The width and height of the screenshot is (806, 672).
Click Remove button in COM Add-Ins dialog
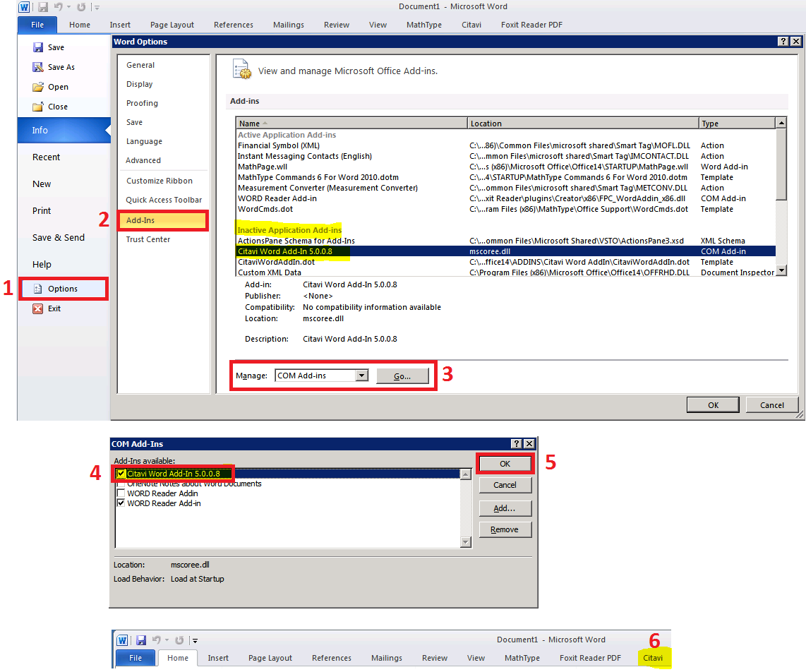tap(505, 529)
